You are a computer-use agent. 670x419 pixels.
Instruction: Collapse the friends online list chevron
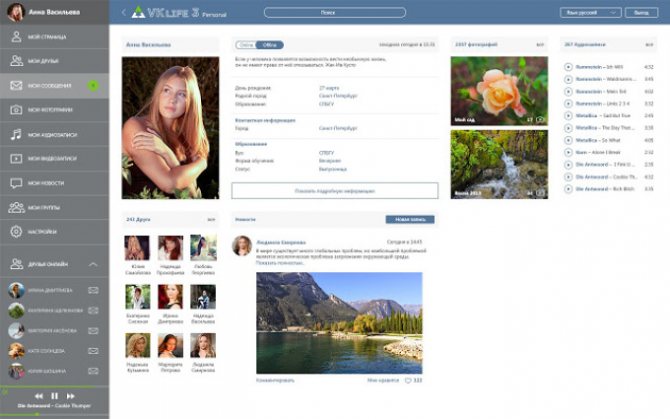tap(93, 264)
